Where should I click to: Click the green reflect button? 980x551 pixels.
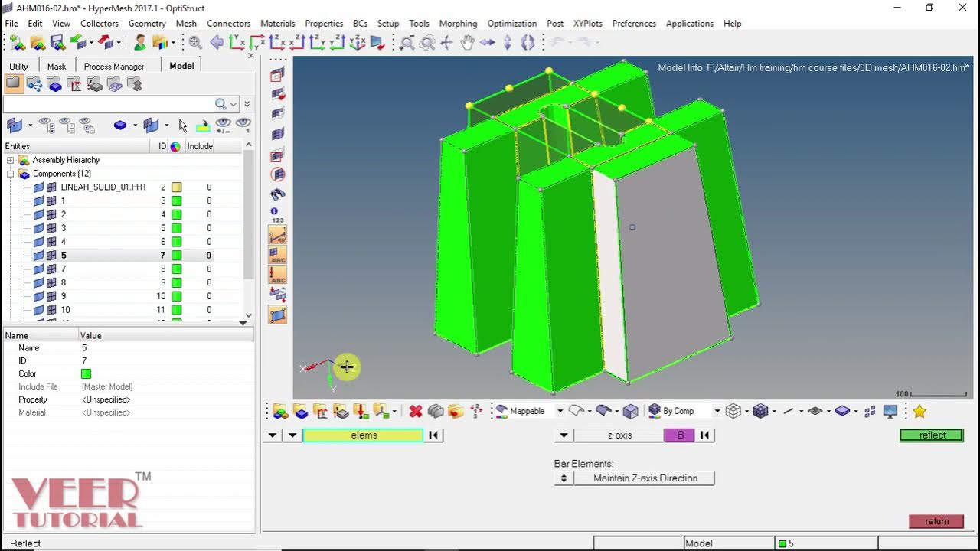(x=932, y=435)
